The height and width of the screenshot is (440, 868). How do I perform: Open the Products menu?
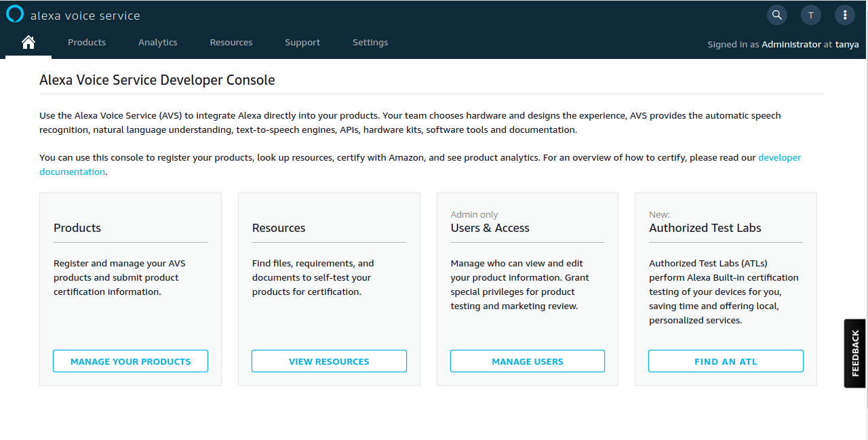click(x=86, y=42)
